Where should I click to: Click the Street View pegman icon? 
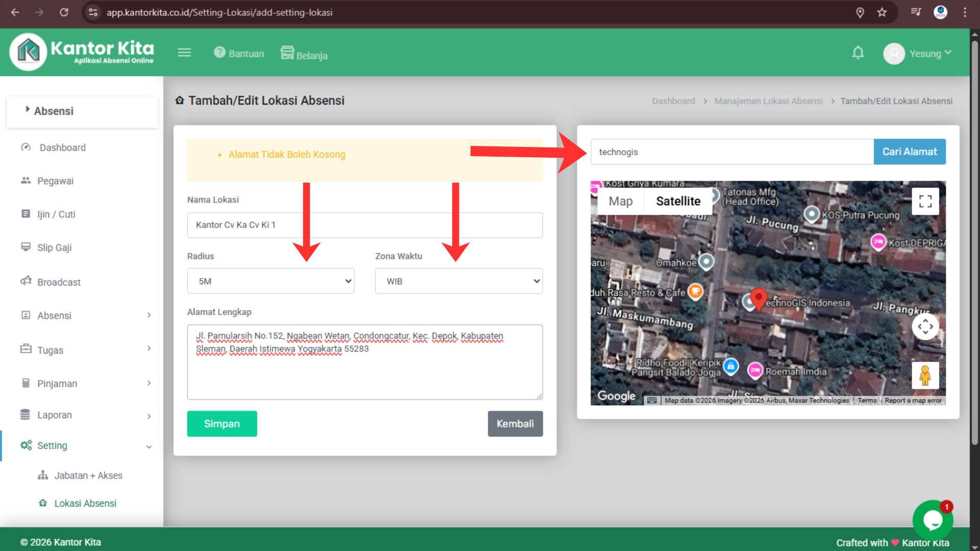925,375
